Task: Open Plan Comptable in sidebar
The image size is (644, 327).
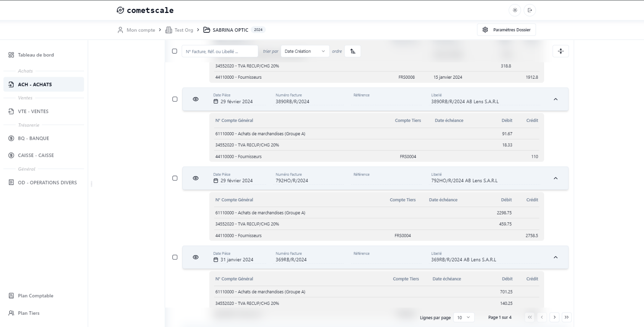Action: [35, 296]
